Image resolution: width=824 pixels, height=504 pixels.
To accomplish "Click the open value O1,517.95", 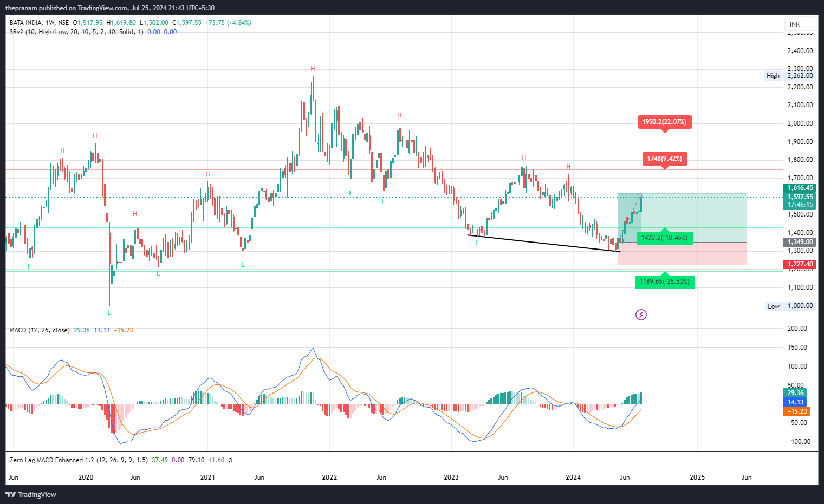I will pos(88,23).
